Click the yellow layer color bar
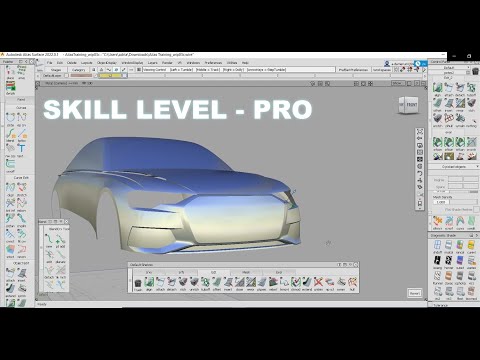Image resolution: width=480 pixels, height=360 pixels. [x=111, y=76]
